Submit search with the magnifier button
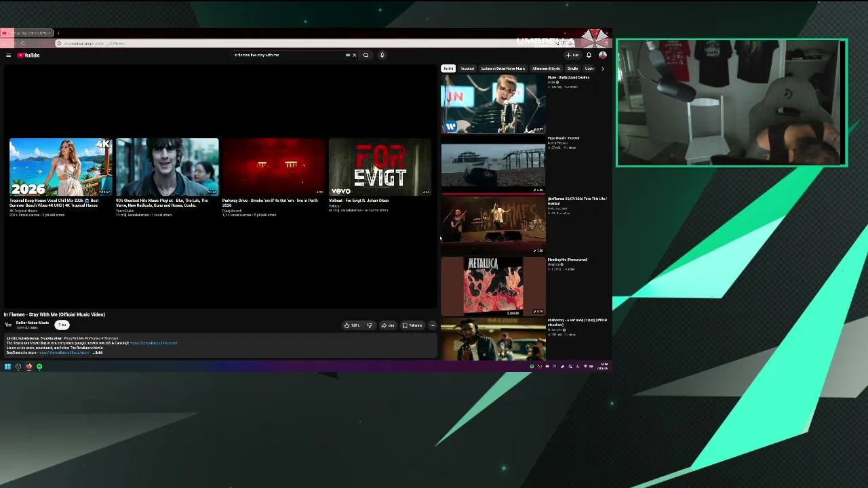The image size is (868, 488). (366, 56)
